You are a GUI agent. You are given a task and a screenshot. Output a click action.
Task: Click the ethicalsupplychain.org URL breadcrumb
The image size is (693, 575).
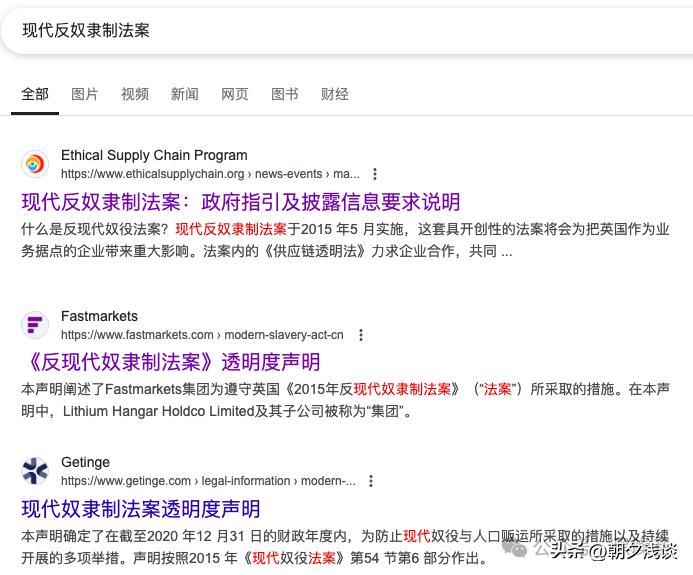[x=210, y=174]
